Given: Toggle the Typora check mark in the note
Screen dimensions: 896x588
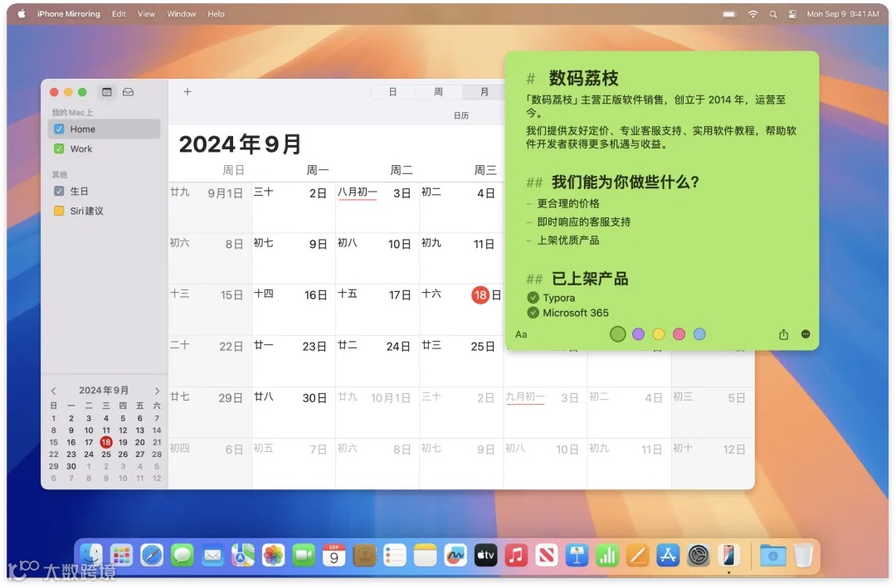Looking at the screenshot, I should coord(533,298).
